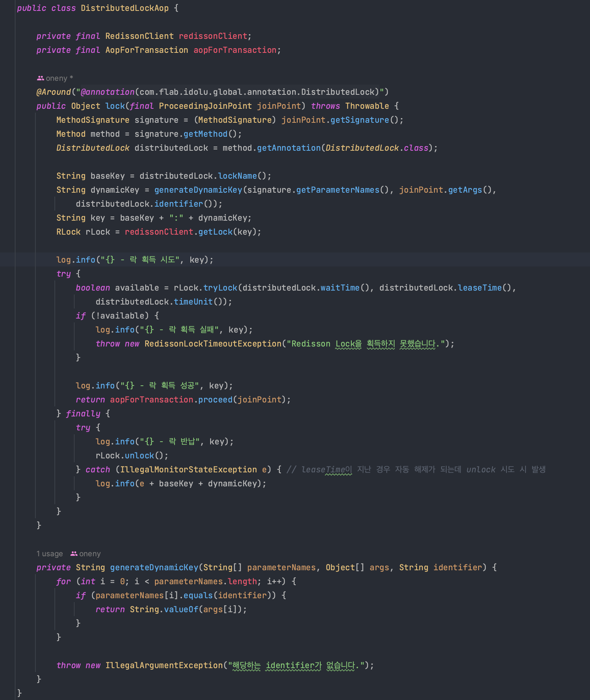Screen dimensions: 590x700
Task: Click the getParameterNames() call
Action: pos(342,190)
